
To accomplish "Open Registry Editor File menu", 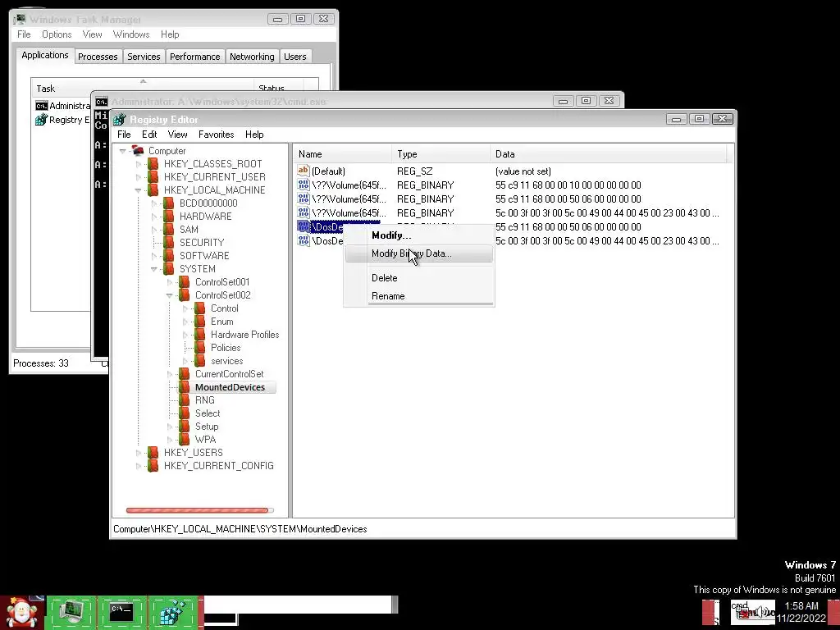I will [124, 135].
